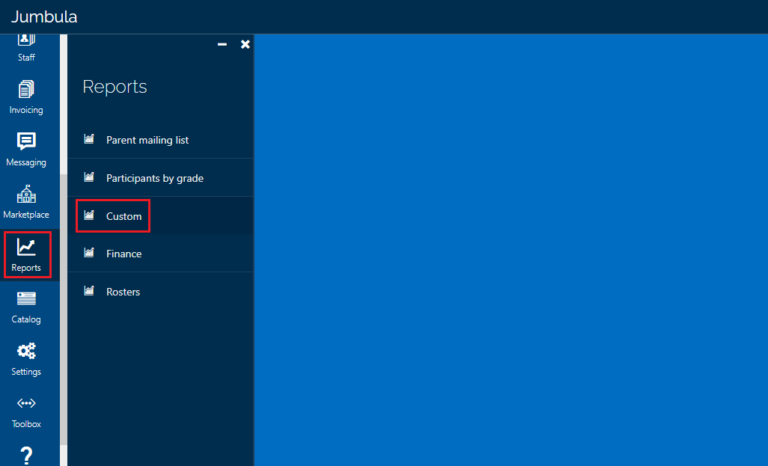Open the Rosters report

coord(161,292)
